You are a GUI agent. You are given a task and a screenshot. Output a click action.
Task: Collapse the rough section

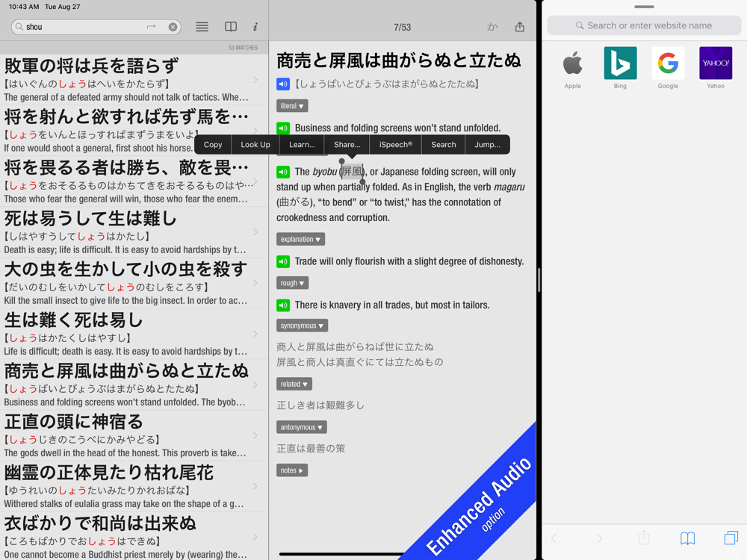pos(293,283)
